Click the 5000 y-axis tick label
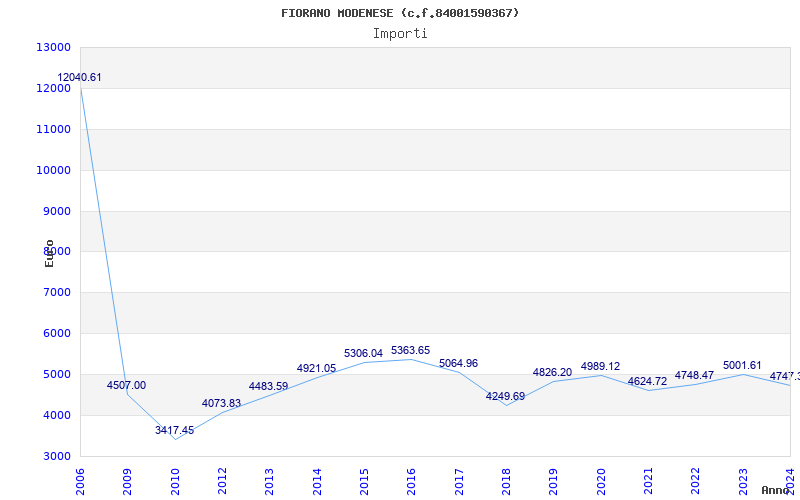 tap(55, 374)
